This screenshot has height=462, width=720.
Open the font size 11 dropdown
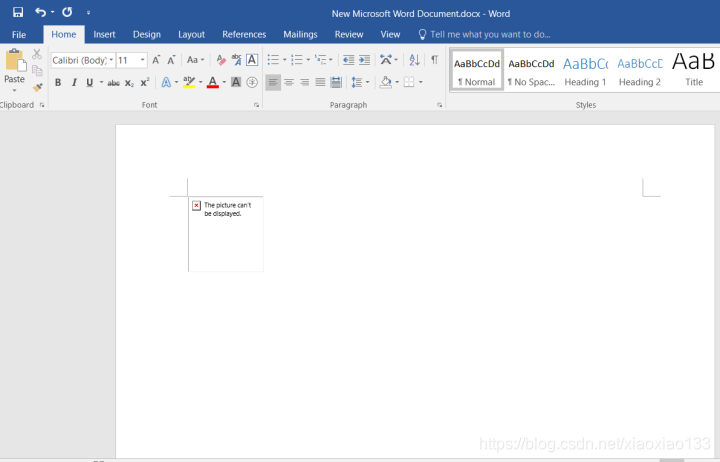(x=142, y=60)
